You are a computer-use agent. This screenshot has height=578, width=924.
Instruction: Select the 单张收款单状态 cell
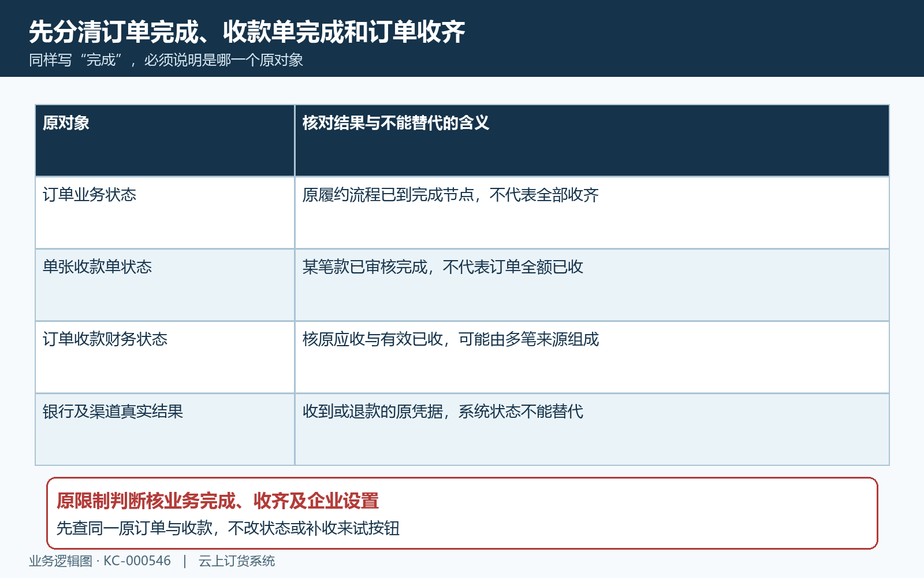click(x=165, y=285)
